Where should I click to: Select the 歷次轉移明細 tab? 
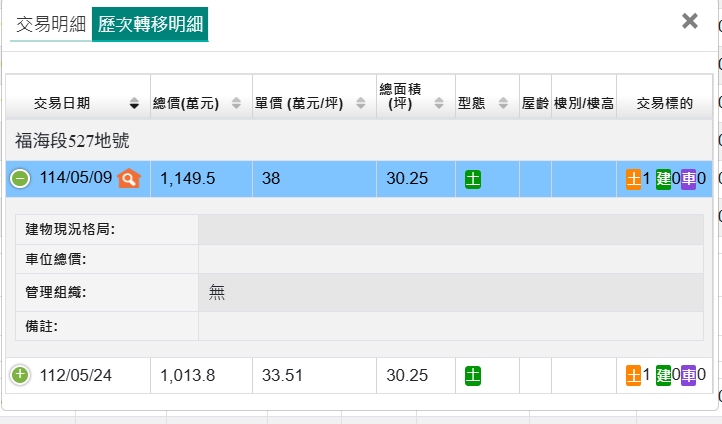[150, 24]
